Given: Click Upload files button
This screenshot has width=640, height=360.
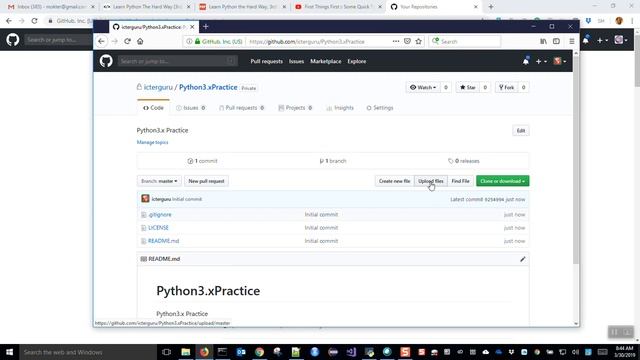Looking at the screenshot, I should pyautogui.click(x=431, y=181).
